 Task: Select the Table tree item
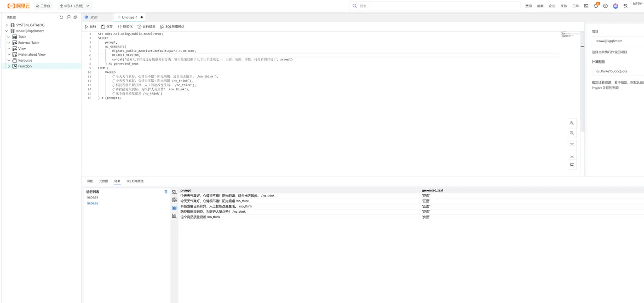(22, 37)
